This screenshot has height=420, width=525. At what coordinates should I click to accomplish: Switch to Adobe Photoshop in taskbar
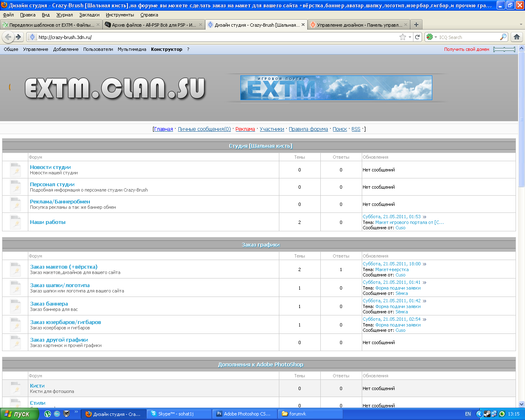coord(244,414)
